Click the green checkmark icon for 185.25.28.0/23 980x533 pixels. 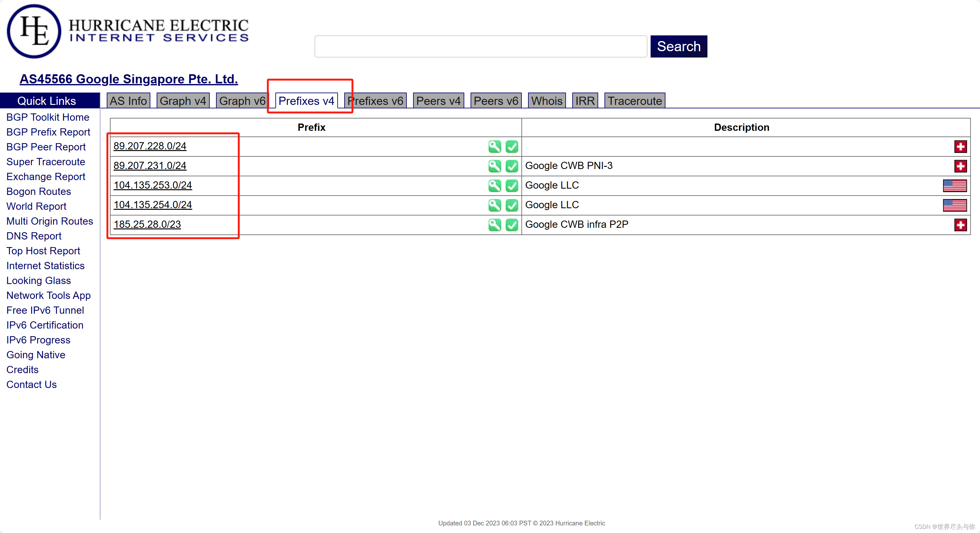(x=512, y=225)
